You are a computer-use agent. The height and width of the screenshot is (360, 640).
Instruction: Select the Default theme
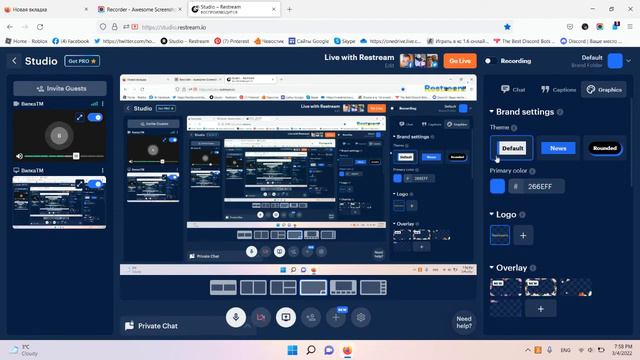512,148
